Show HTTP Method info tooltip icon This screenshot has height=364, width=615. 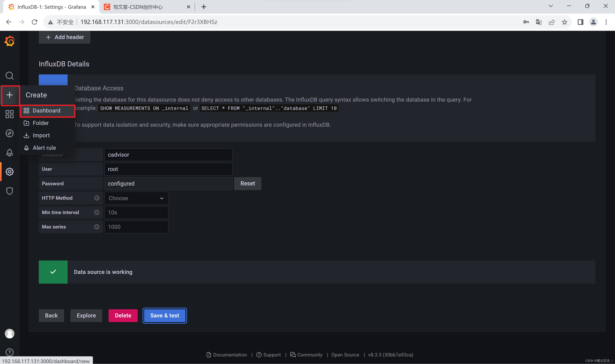pos(97,198)
